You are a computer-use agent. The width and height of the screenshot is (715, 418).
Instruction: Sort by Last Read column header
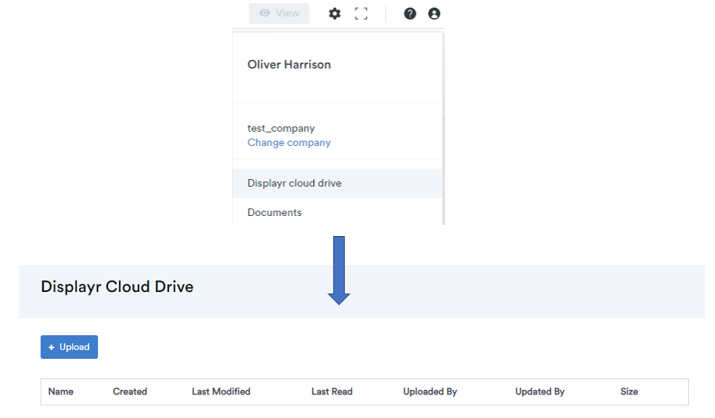click(x=332, y=392)
